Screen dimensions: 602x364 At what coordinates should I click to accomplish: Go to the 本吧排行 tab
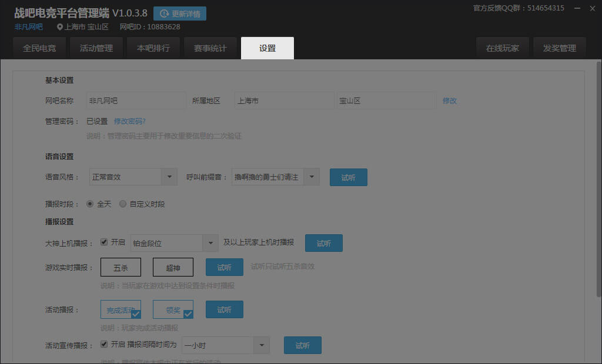coord(153,48)
